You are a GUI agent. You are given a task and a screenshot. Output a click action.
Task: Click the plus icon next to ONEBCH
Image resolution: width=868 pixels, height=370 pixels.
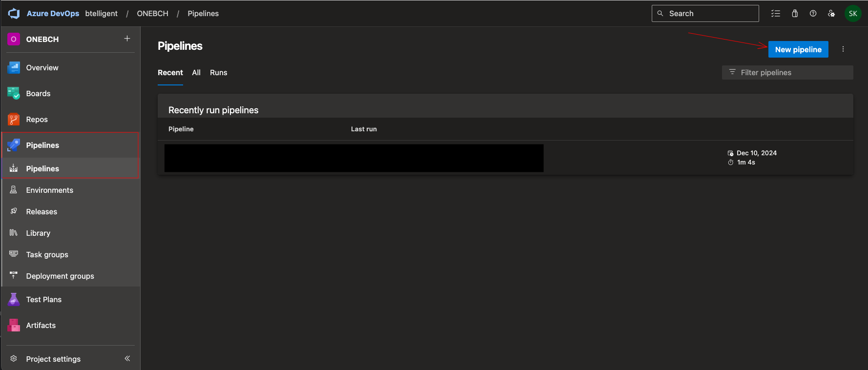(127, 39)
